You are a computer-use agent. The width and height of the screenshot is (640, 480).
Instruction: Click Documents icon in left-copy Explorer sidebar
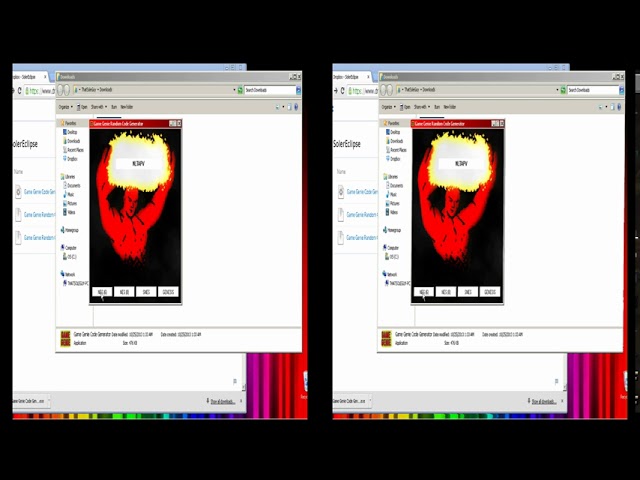[64, 185]
